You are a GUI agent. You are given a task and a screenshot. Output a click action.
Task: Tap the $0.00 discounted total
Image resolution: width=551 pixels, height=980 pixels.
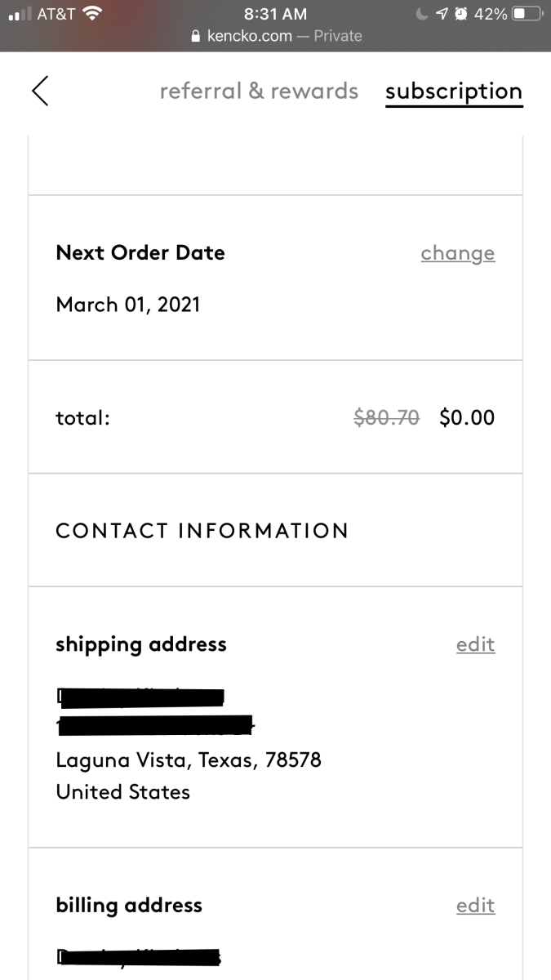click(x=467, y=418)
